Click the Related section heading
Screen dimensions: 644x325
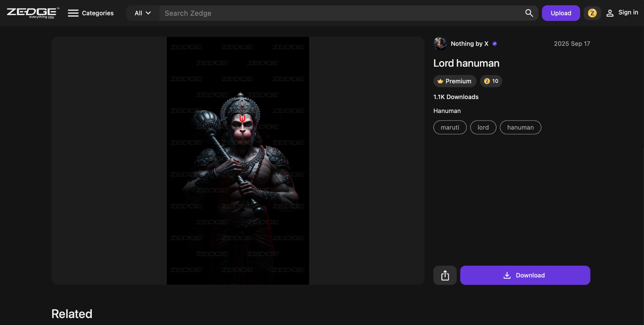(72, 314)
